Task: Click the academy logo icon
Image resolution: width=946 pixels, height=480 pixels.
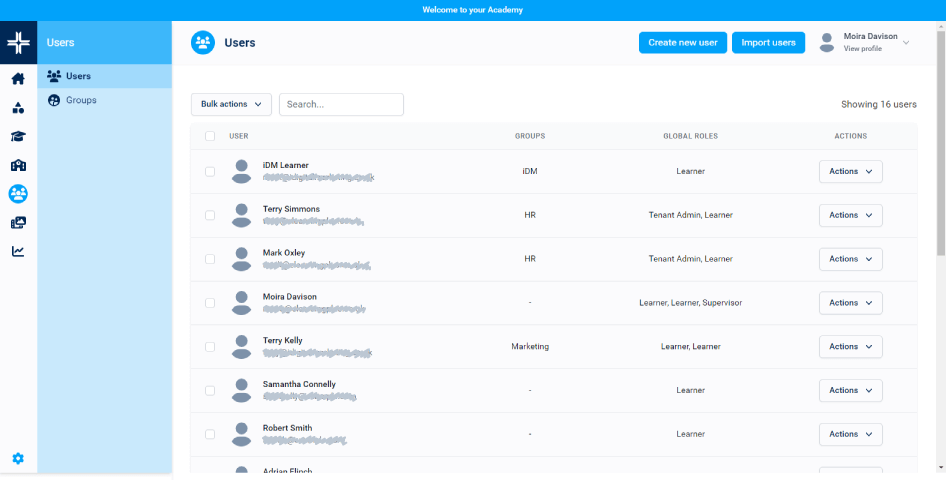Action: 18,43
